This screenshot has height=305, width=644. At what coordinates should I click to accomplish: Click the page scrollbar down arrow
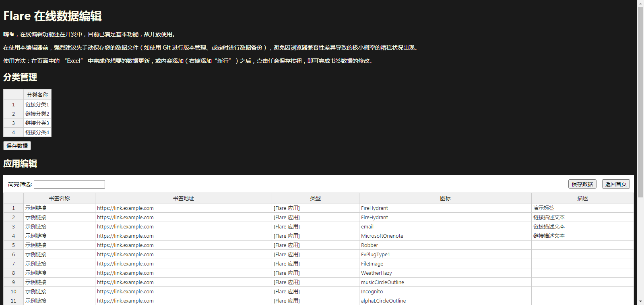click(x=640, y=301)
